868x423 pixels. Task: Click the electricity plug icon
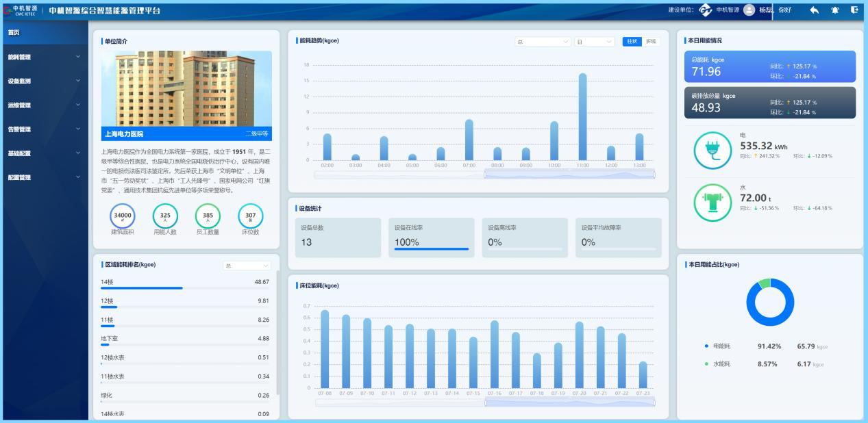pos(712,151)
